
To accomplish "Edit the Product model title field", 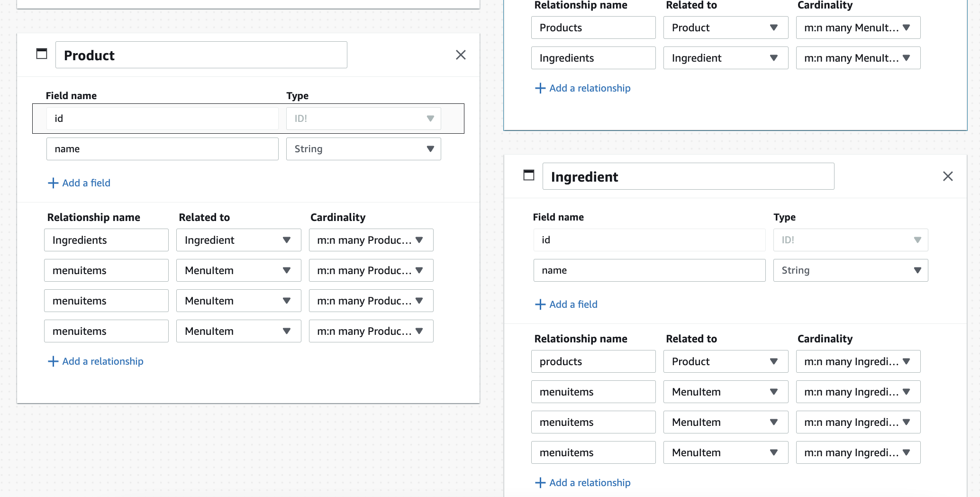I will coord(201,55).
